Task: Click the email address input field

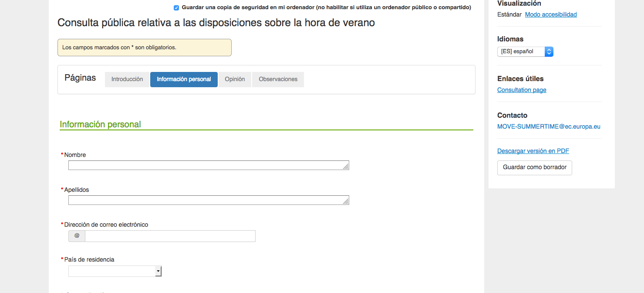Action: [x=170, y=236]
